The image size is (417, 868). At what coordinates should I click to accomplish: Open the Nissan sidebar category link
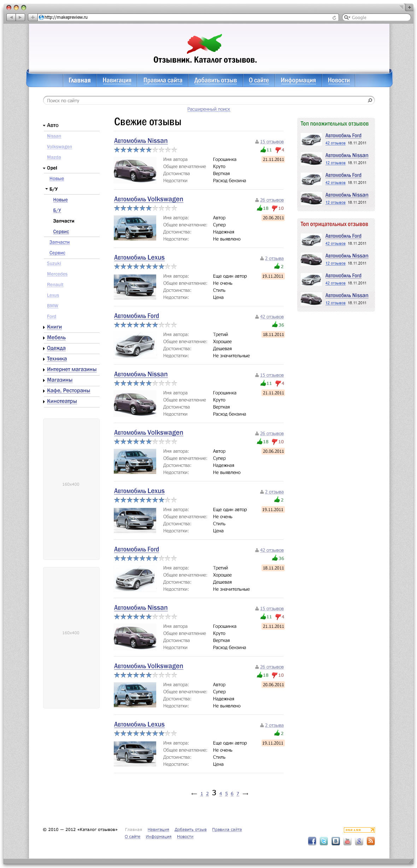[54, 136]
